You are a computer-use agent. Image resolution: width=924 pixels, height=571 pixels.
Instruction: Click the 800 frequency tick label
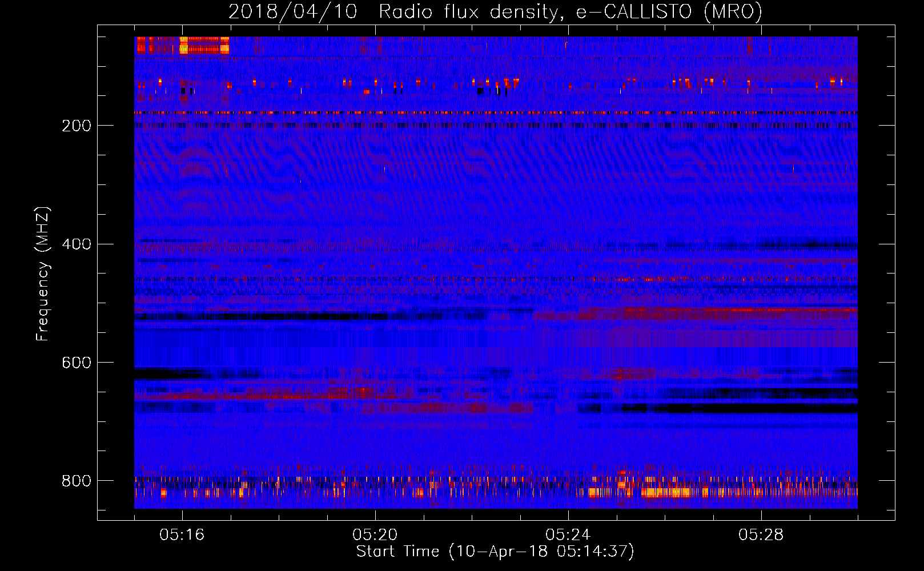pos(77,481)
